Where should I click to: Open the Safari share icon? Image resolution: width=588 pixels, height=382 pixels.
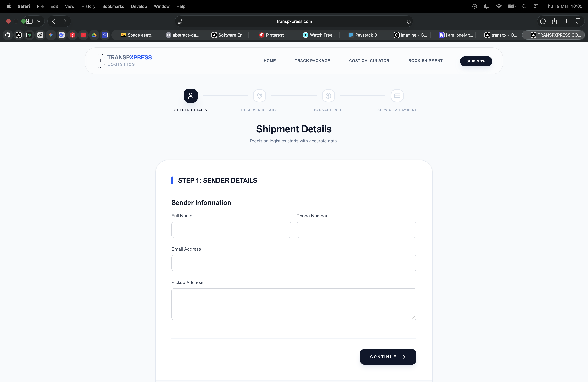(554, 21)
